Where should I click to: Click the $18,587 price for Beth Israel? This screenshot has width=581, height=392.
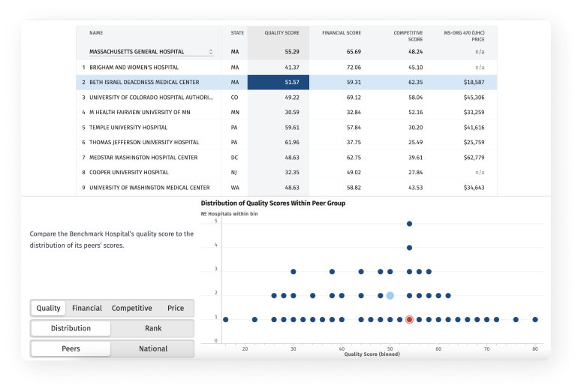[474, 83]
